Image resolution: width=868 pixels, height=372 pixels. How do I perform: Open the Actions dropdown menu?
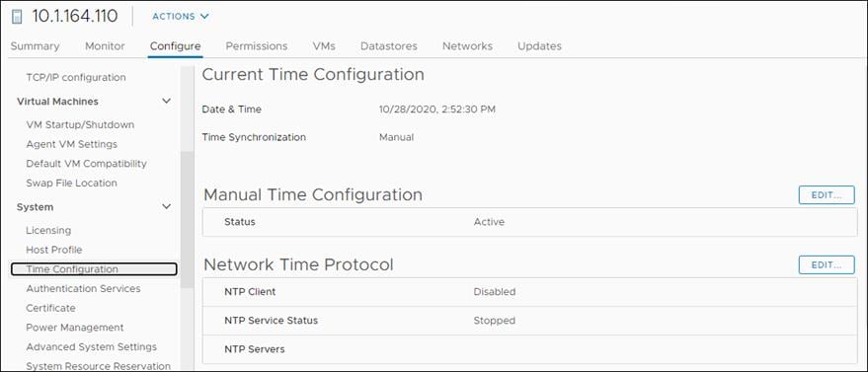pyautogui.click(x=181, y=17)
